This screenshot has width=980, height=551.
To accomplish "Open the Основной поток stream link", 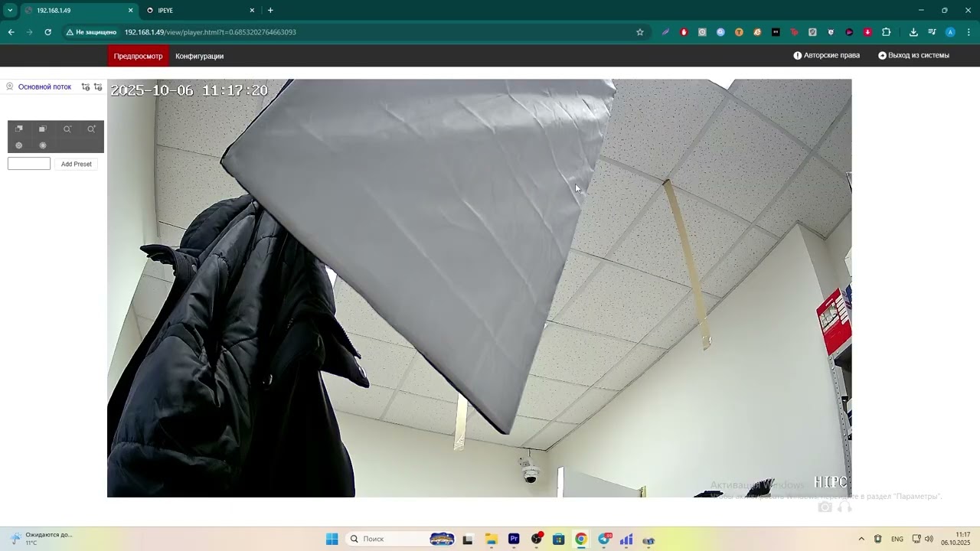I will pos(44,87).
